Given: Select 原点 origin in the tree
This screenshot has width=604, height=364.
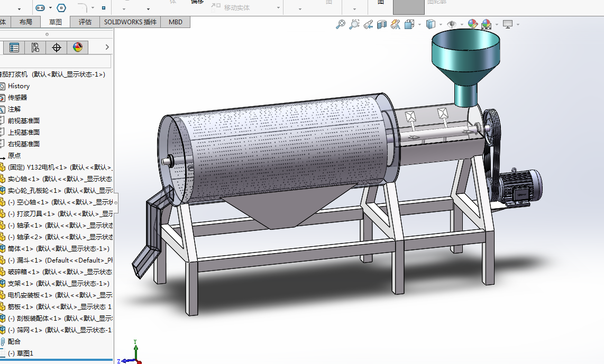Looking at the screenshot, I should pos(14,155).
